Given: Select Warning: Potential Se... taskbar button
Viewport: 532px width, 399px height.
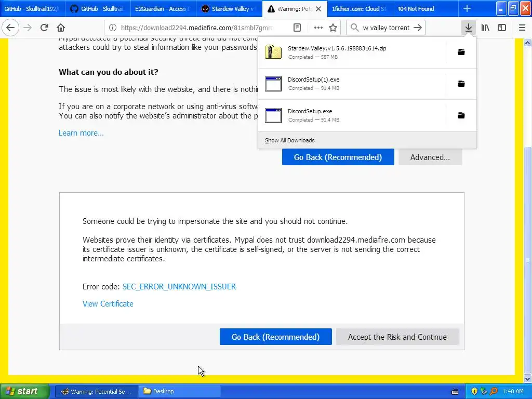Looking at the screenshot, I should pyautogui.click(x=96, y=391).
